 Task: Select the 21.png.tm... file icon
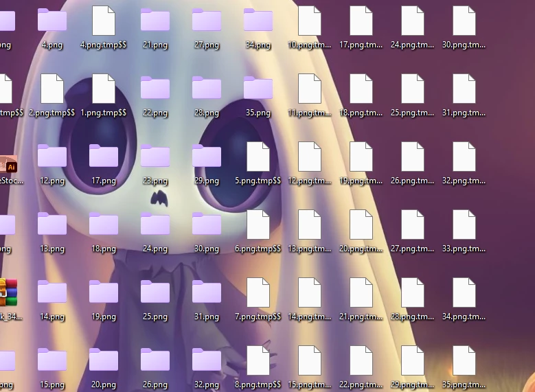click(361, 292)
